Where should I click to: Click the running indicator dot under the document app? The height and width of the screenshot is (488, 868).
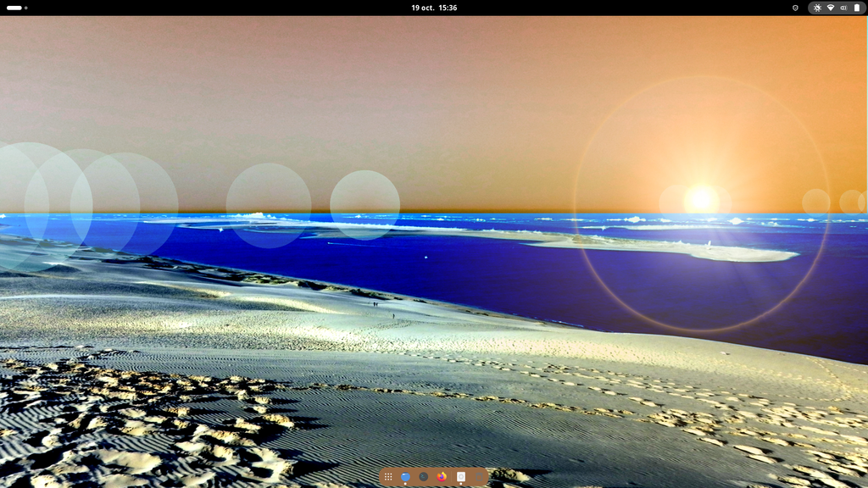coord(461,485)
